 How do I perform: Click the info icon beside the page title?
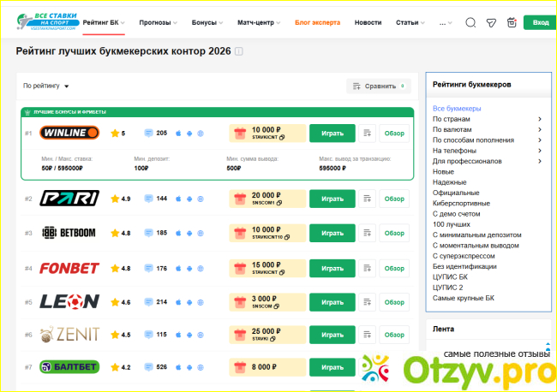(x=239, y=51)
